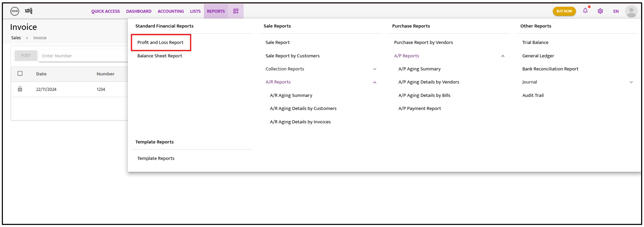The height and width of the screenshot is (227, 644).
Task: Click the Journal item
Action: [x=529, y=82]
